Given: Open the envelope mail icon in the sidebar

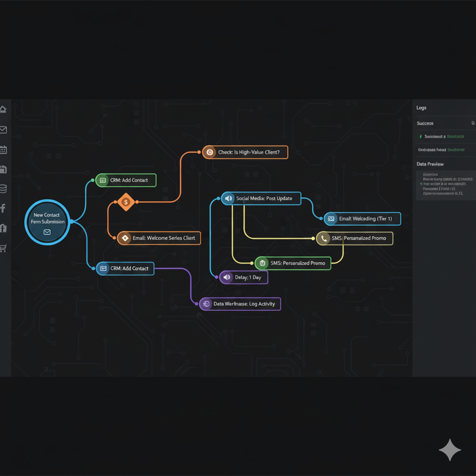Looking at the screenshot, I should click(3, 130).
